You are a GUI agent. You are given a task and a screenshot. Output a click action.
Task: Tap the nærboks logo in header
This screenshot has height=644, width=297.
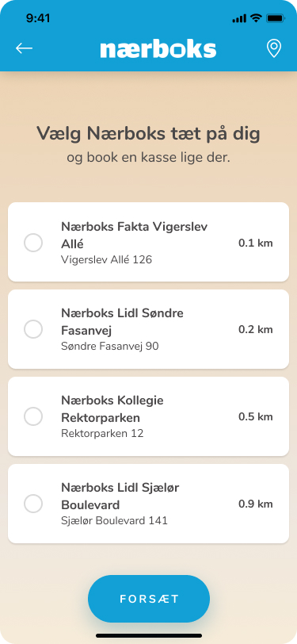coord(158,49)
